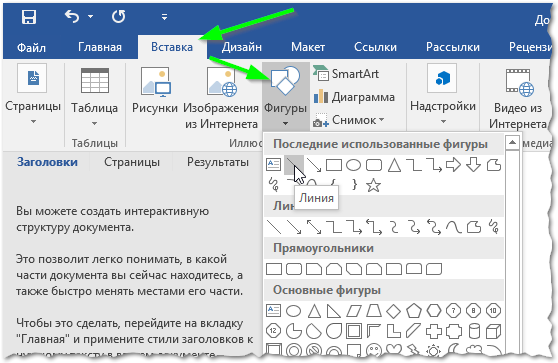Choose Scribble shape in Линии section
Image resolution: width=558 pixels, height=363 pixels.
pos(494,227)
